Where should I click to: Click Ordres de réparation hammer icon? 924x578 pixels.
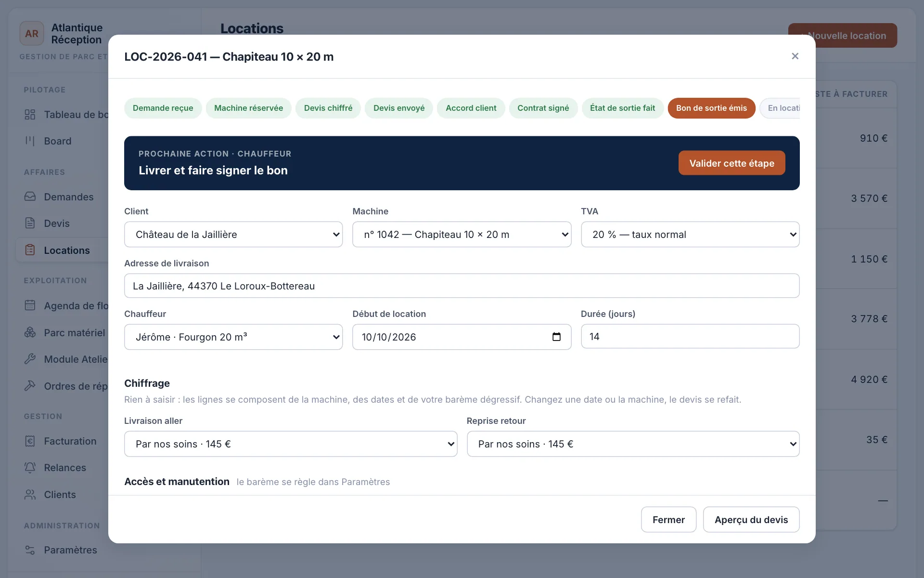click(x=30, y=386)
